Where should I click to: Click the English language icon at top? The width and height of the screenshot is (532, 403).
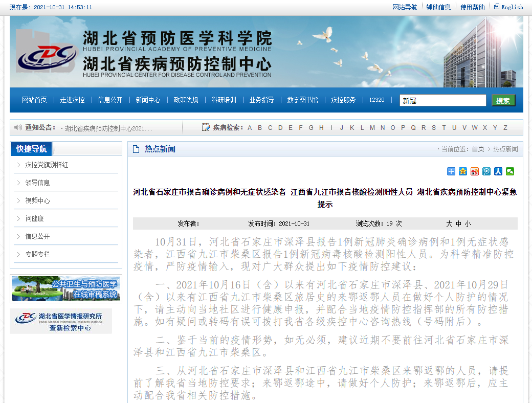tap(497, 7)
